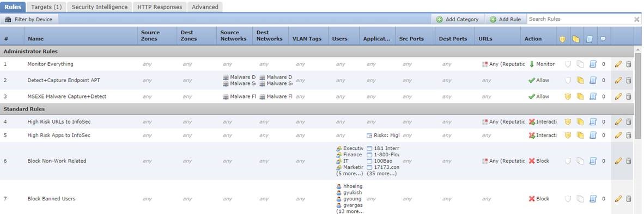The width and height of the screenshot is (644, 214).
Task: Open intrusion shield icon for High Risk Apps rule
Action: click(x=568, y=135)
